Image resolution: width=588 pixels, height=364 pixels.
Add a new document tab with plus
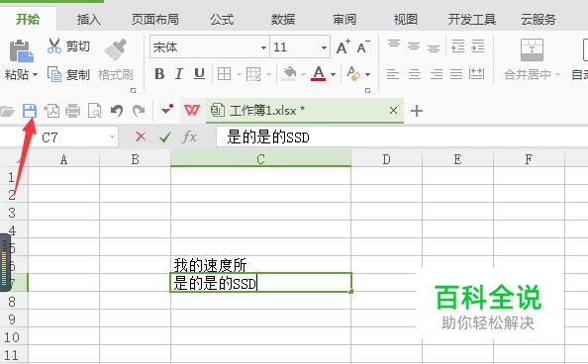tap(417, 111)
